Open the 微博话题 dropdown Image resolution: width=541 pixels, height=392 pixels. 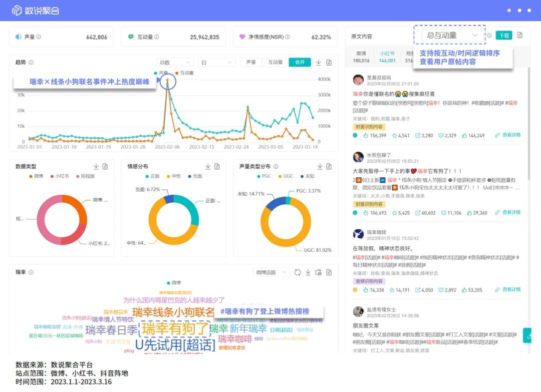[271, 272]
